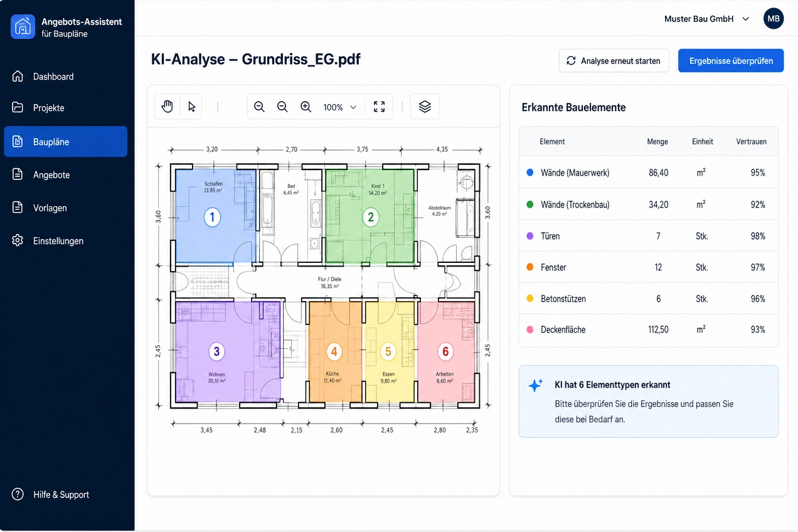Select room marker 2 in Kind 1

pyautogui.click(x=371, y=218)
